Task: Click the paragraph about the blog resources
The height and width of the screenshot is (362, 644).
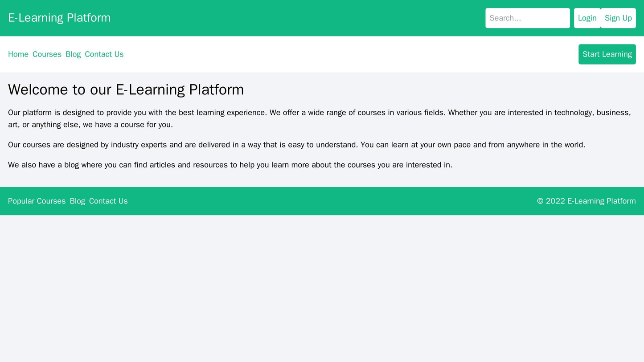Action: point(223,164)
